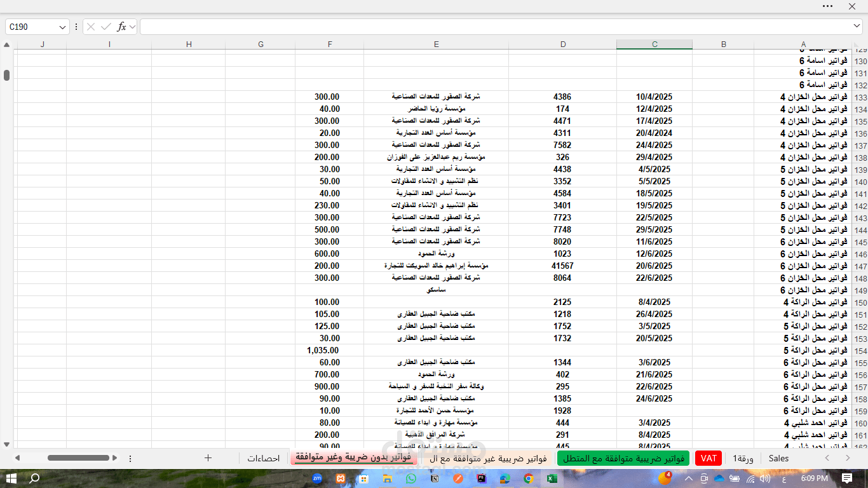Open the XAMPP app in taskbar

point(341,478)
